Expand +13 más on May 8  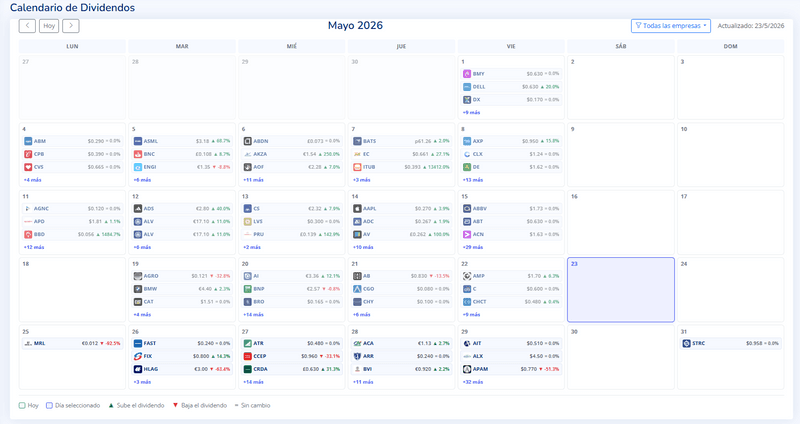point(473,180)
